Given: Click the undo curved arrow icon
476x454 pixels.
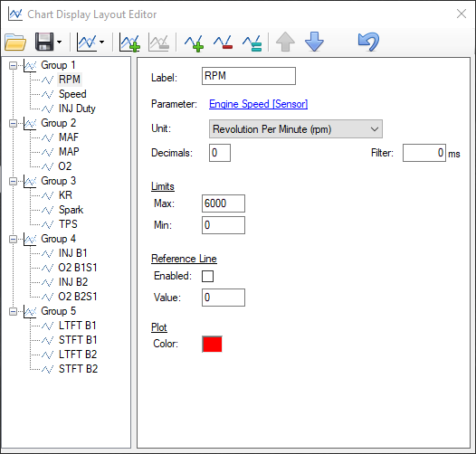Looking at the screenshot, I should 368,42.
